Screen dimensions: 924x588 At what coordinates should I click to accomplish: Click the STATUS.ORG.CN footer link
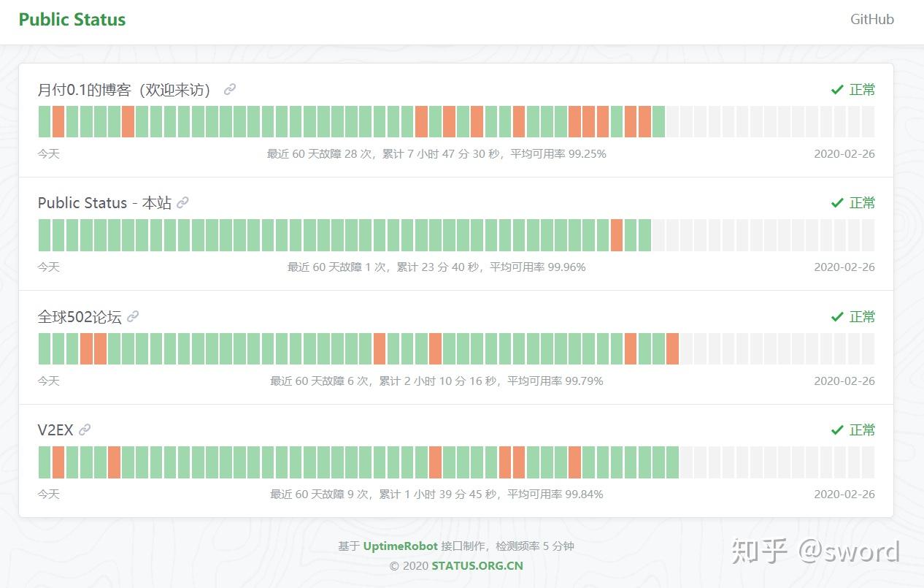[x=477, y=565]
